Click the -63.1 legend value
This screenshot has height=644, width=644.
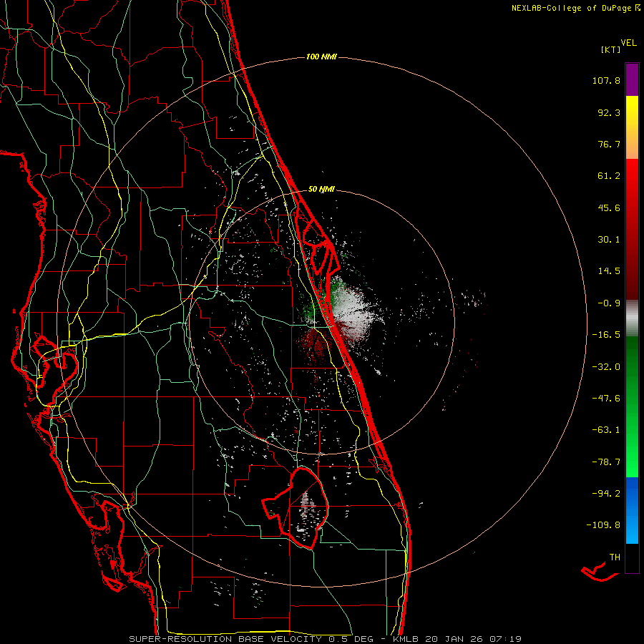tap(606, 430)
